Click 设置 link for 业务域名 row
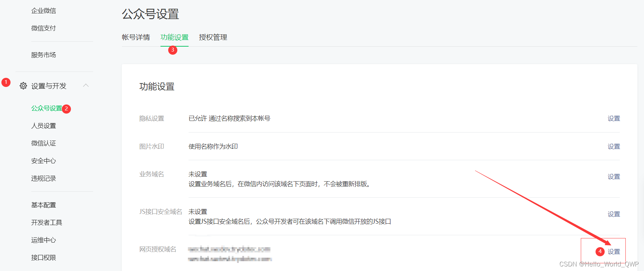Image resolution: width=644 pixels, height=271 pixels. pyautogui.click(x=614, y=177)
